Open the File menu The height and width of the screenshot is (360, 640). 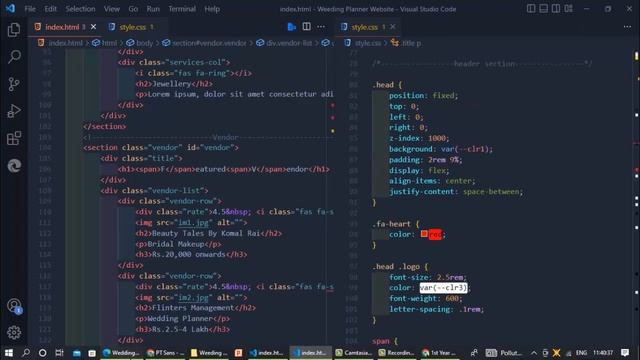30,9
